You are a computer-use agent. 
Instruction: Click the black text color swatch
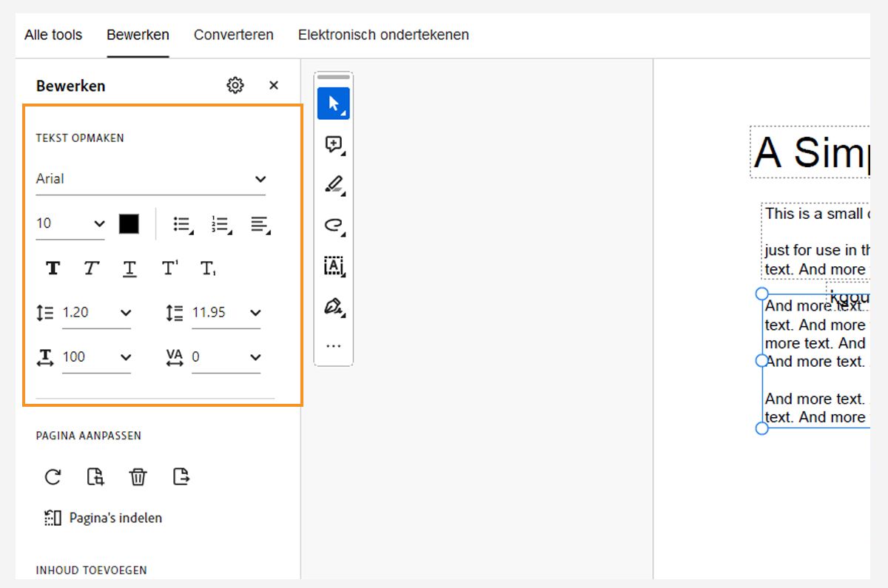point(129,223)
